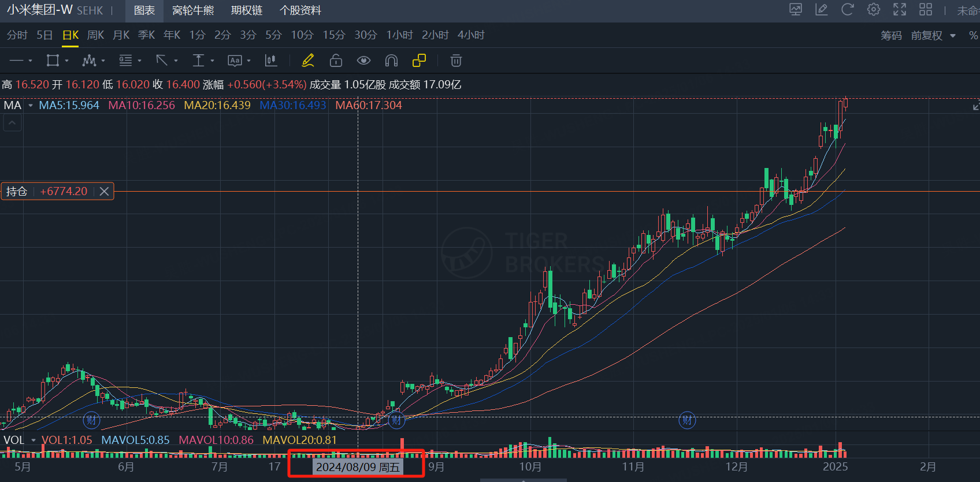980x482 pixels.
Task: Enter fullscreen with the expand arrows icon
Action: (x=900, y=10)
